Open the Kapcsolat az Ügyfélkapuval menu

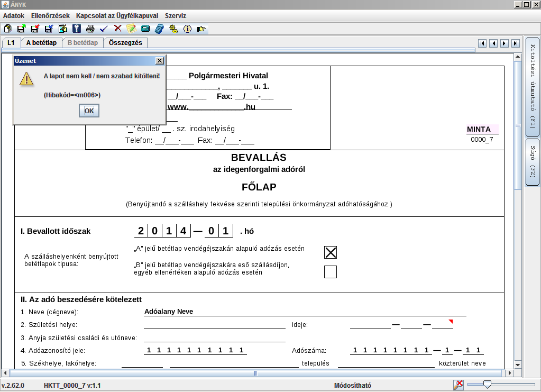(x=117, y=15)
